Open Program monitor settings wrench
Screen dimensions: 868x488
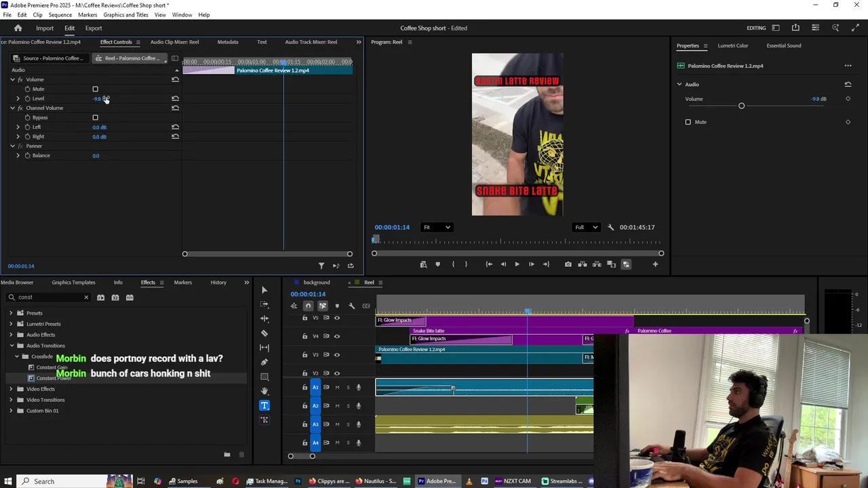click(610, 228)
